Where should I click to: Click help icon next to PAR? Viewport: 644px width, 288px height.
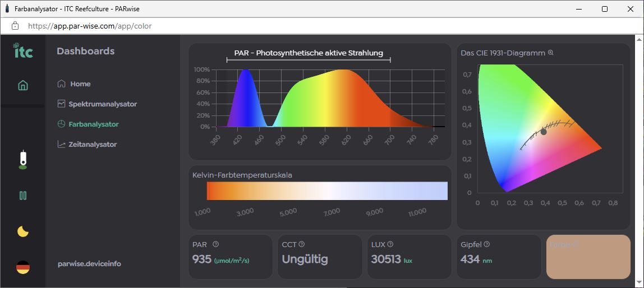216,244
